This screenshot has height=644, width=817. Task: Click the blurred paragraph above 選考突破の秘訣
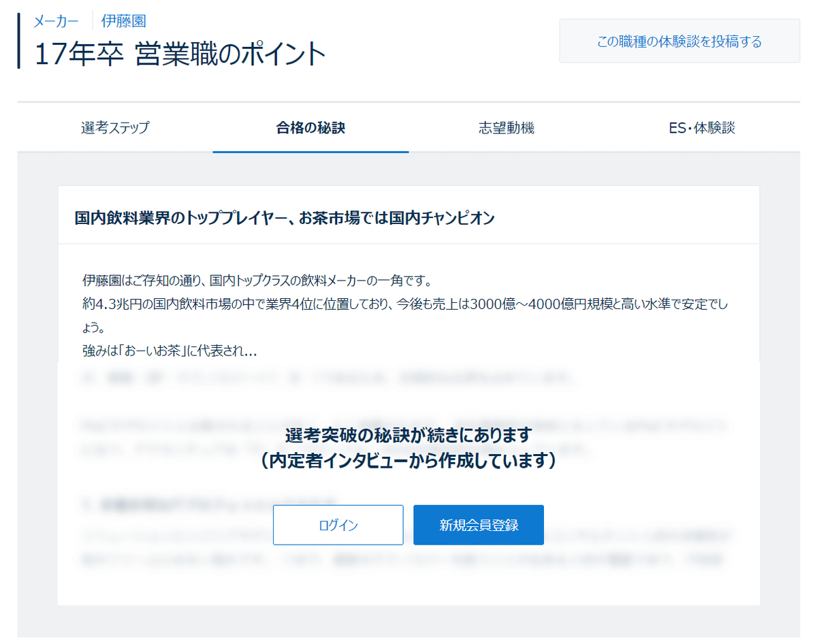click(x=408, y=378)
